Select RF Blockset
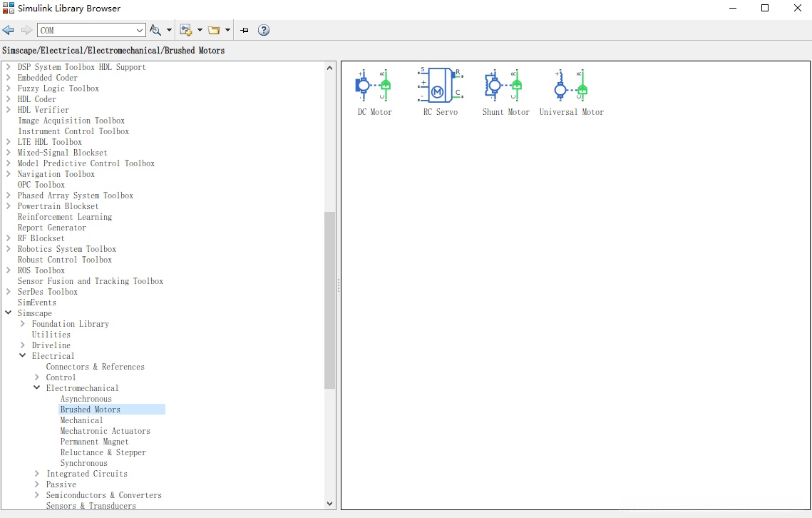 [x=41, y=238]
